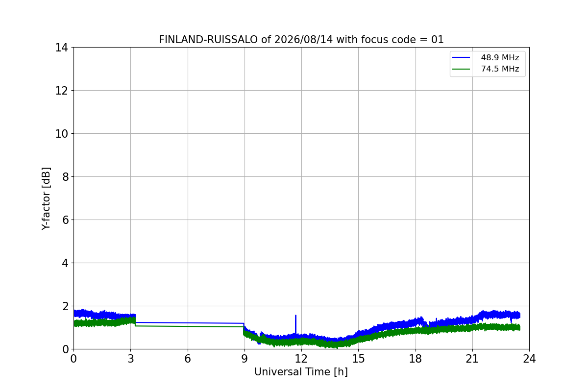
Task: Click the Universal Time [h] axis label
Action: pyautogui.click(x=301, y=372)
